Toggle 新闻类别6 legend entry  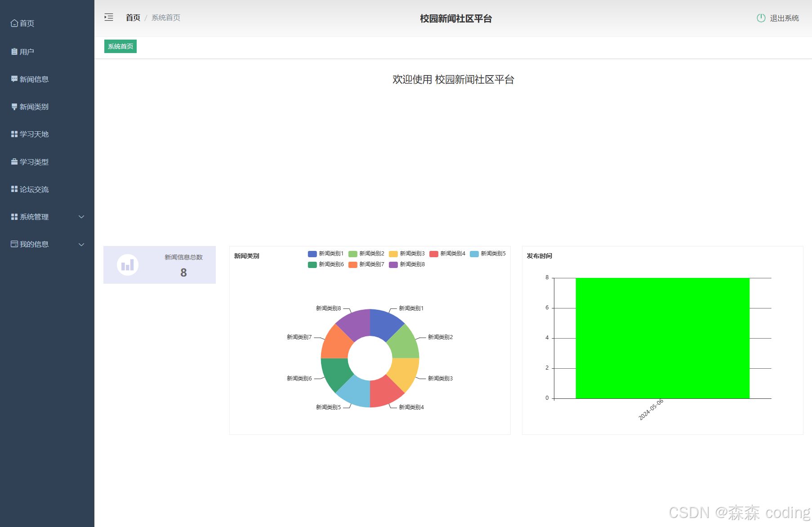326,264
